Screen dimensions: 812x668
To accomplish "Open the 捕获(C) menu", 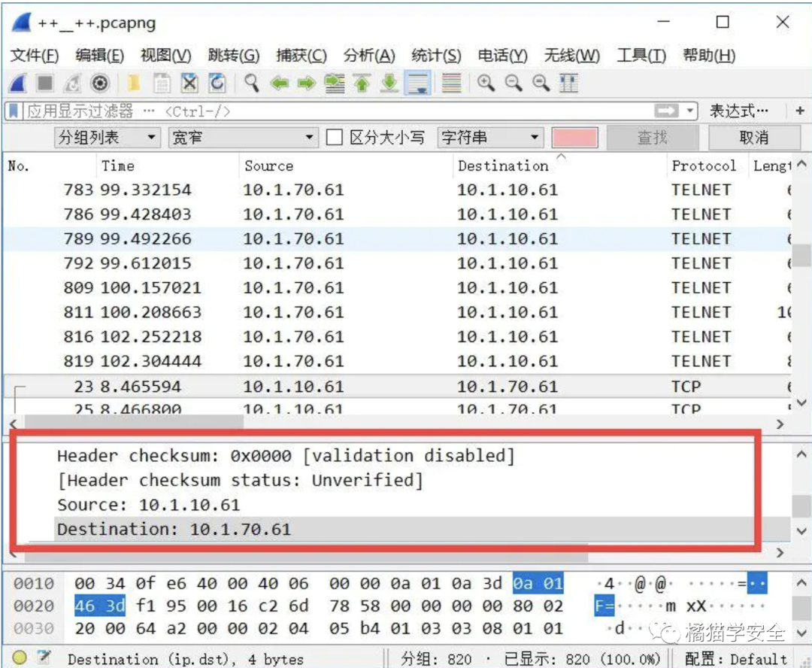I will click(x=301, y=56).
